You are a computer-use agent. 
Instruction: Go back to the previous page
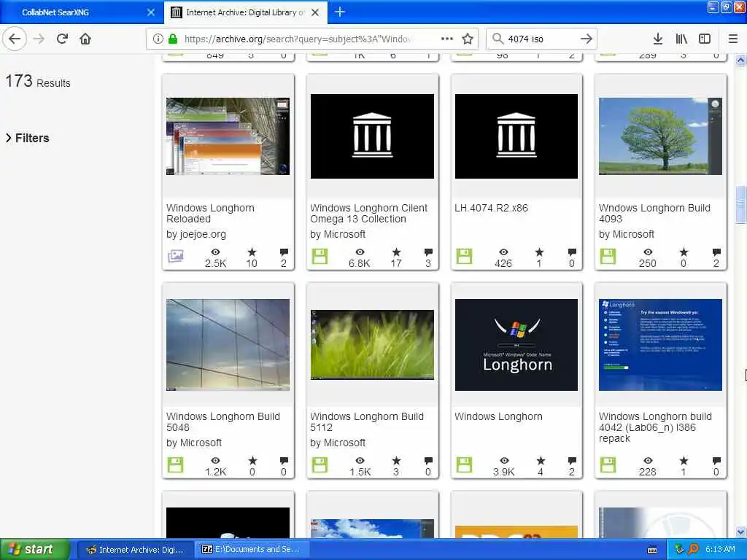tap(15, 39)
